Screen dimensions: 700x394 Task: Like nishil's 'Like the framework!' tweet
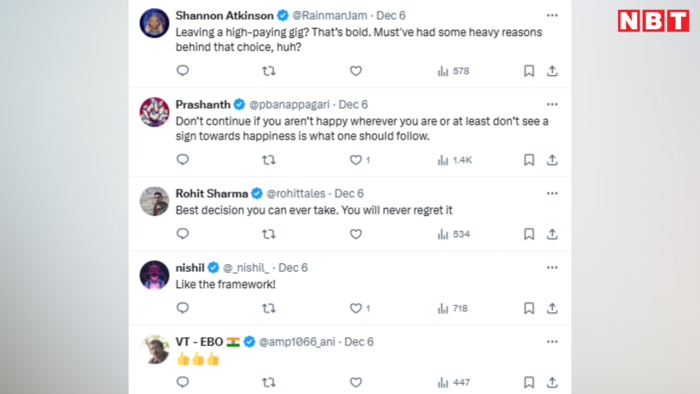pos(356,308)
